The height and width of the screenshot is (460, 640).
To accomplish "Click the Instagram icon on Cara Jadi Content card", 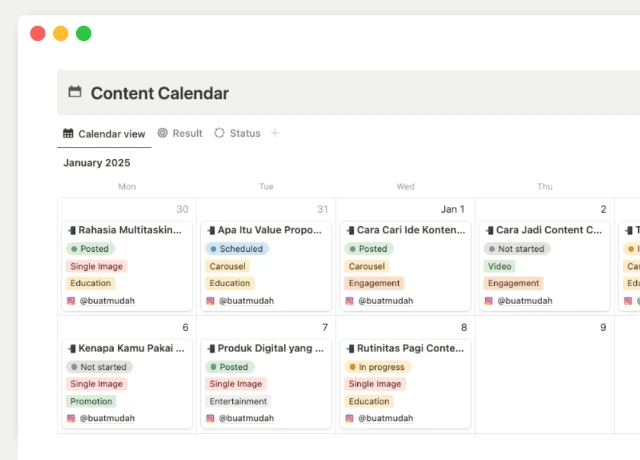I will coord(490,300).
